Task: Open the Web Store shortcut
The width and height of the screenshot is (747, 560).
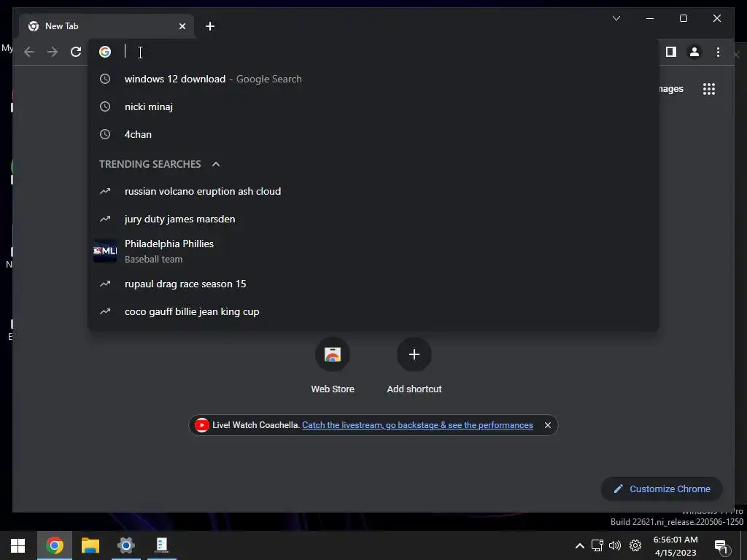Action: [333, 366]
